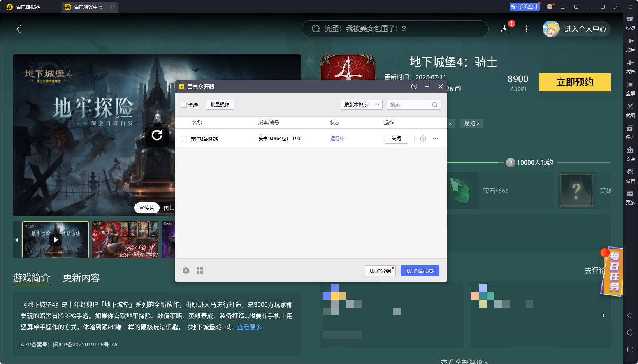Open the key mapping (按键) icon

coord(630,19)
